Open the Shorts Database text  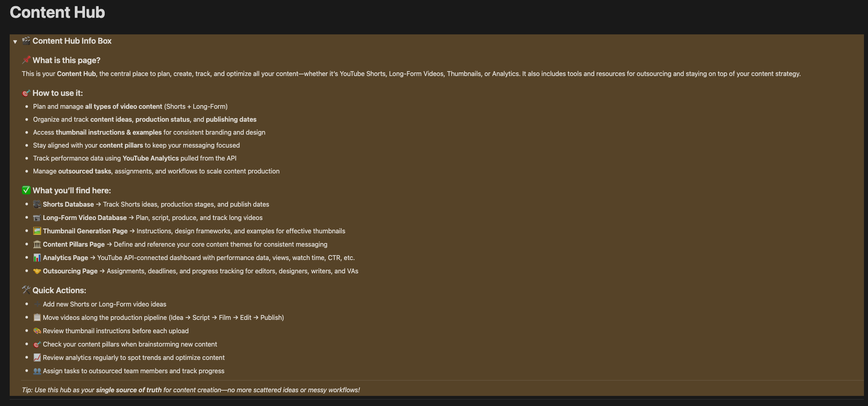[68, 205]
